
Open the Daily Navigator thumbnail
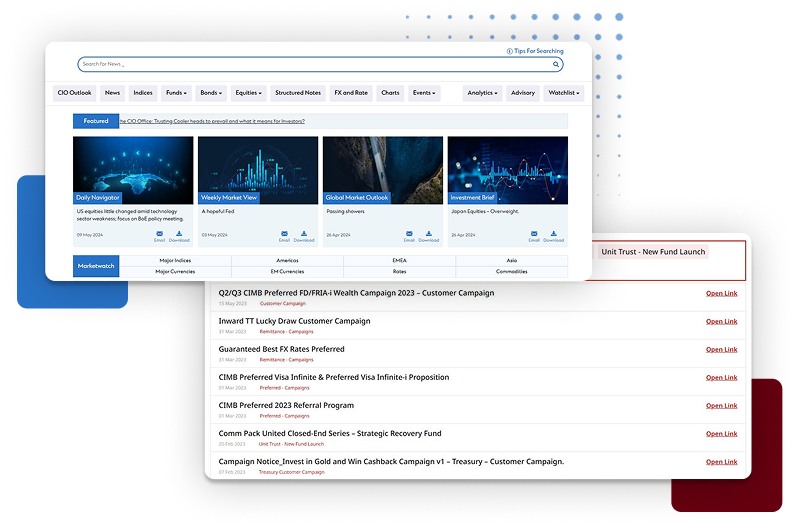coord(133,170)
